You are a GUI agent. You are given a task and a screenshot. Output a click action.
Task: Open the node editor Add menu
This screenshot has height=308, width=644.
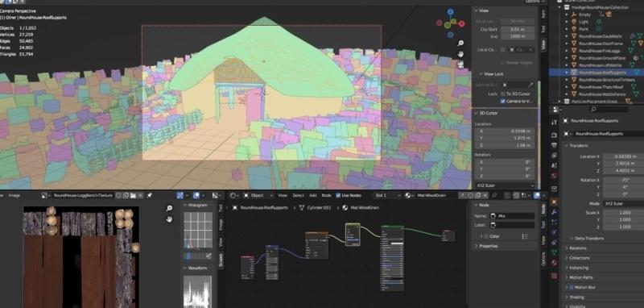click(x=312, y=195)
